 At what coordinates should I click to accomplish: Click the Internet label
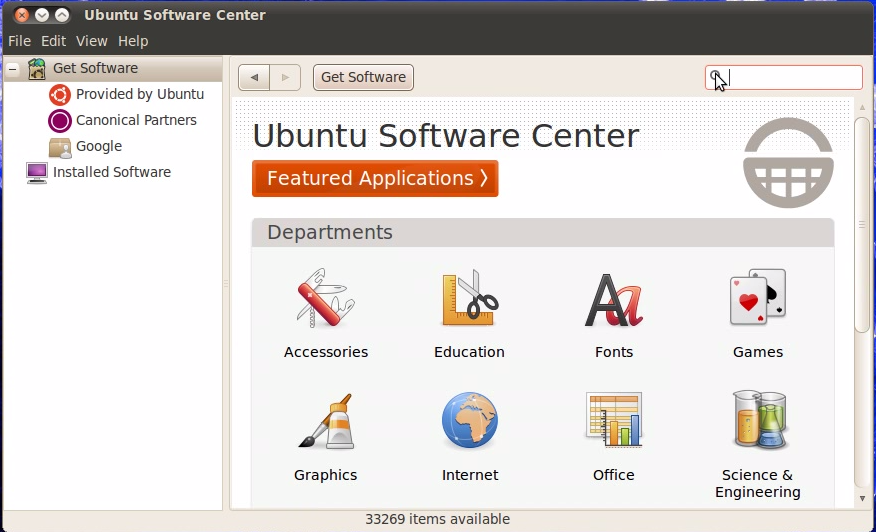click(x=469, y=475)
